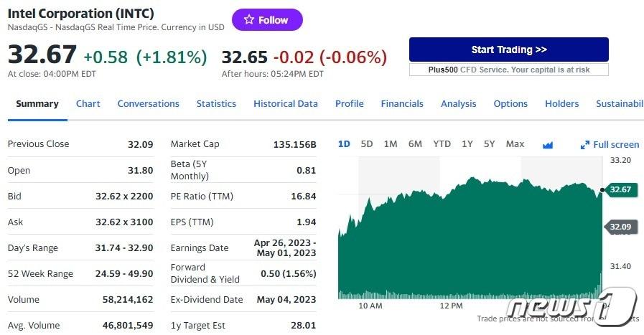
Task: Show the Max chart range
Action: (515, 144)
